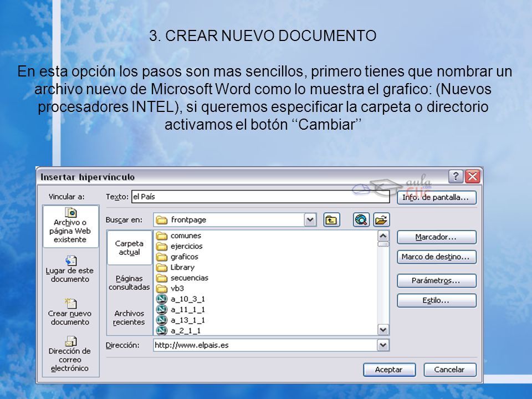Select the 'secuencias' folder icon
The height and width of the screenshot is (399, 532).
(x=162, y=278)
